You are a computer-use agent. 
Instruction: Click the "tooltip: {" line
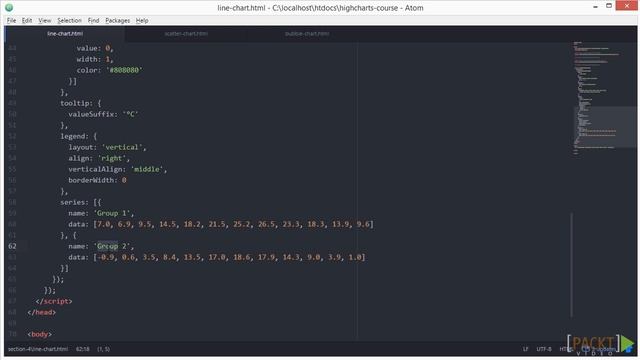(x=80, y=103)
